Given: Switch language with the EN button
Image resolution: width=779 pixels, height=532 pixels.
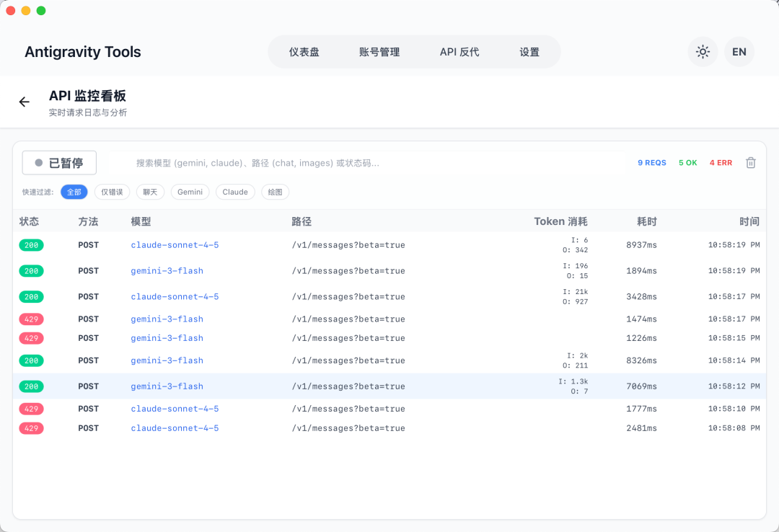Looking at the screenshot, I should [739, 52].
